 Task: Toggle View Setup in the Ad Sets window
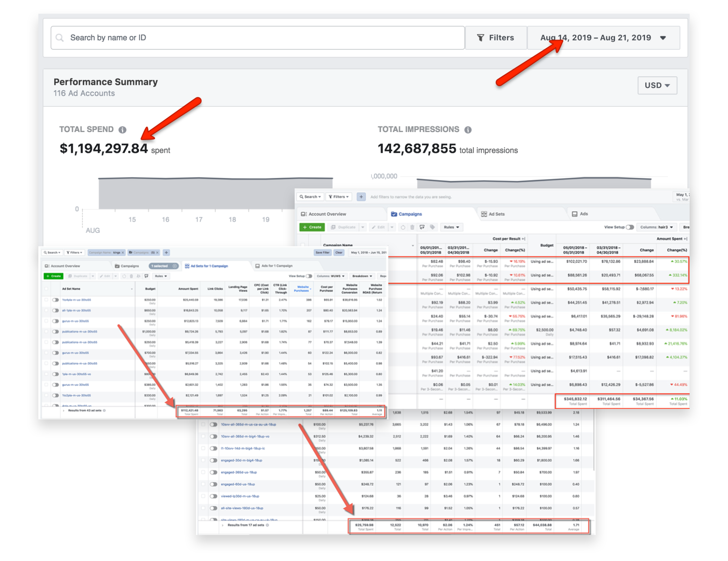point(309,276)
